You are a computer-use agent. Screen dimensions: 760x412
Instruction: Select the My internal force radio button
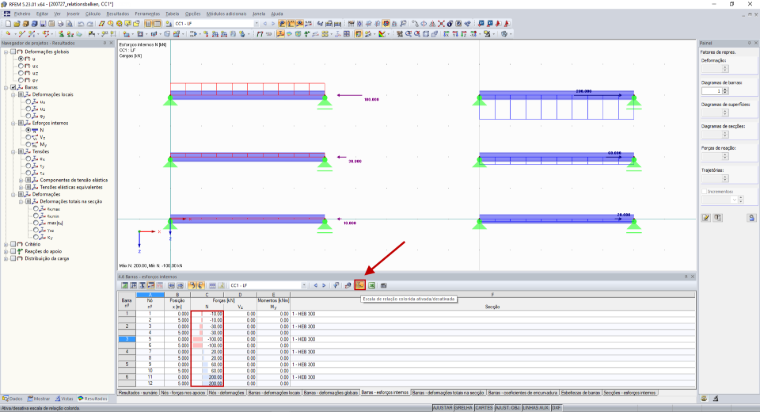(x=28, y=144)
